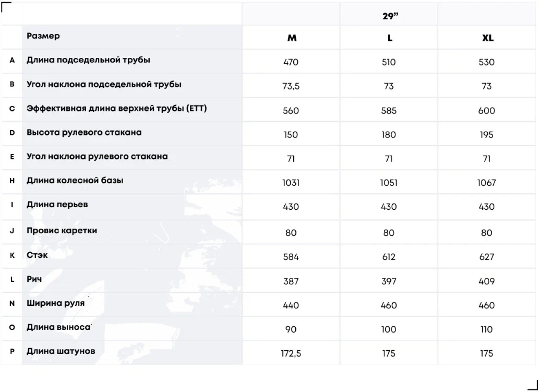Click the M size column header
This screenshot has width=540, height=392.
point(292,38)
